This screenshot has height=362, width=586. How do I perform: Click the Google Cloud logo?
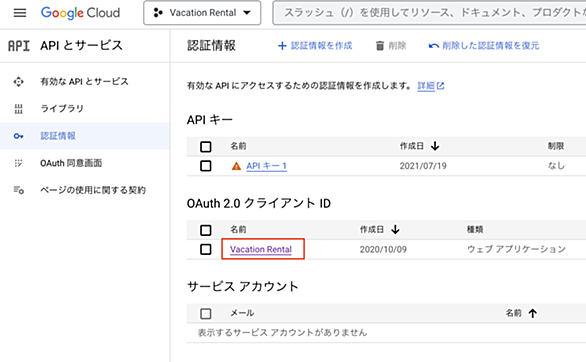tap(80, 13)
